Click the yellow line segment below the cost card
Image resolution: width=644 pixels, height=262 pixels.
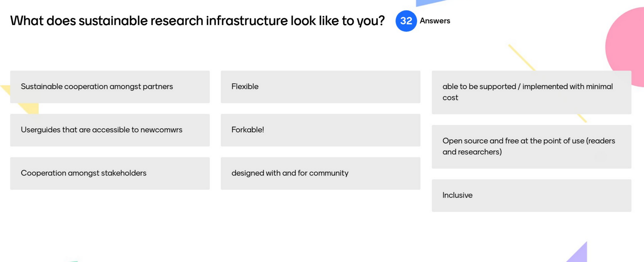pyautogui.click(x=582, y=118)
